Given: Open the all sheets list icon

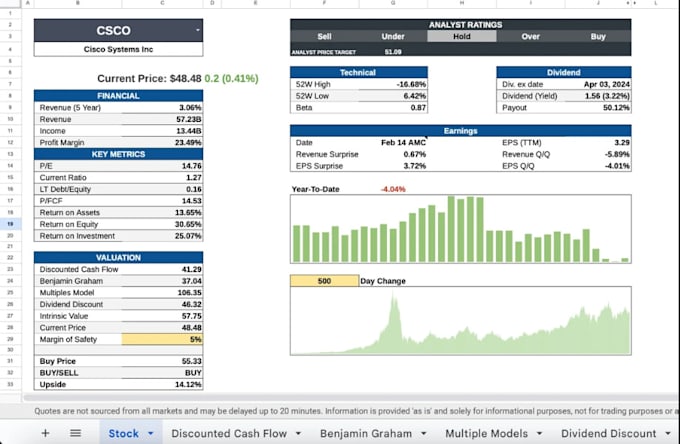Looking at the screenshot, I should [75, 433].
